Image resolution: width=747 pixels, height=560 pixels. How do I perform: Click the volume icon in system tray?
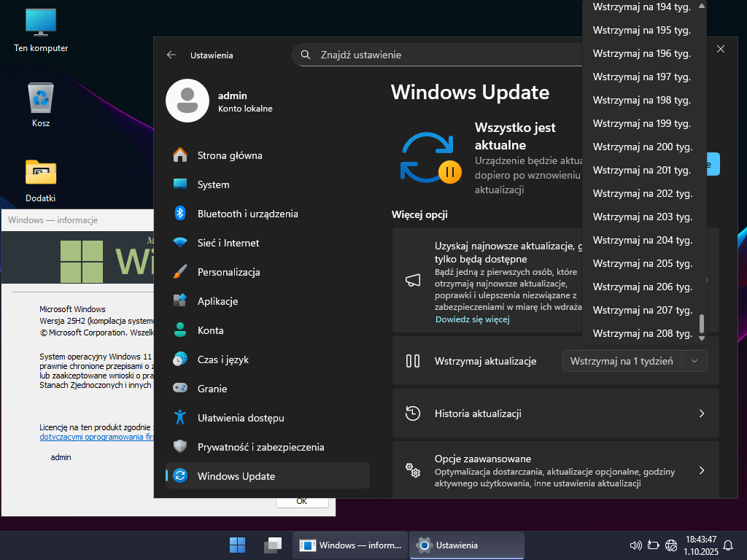click(x=635, y=545)
